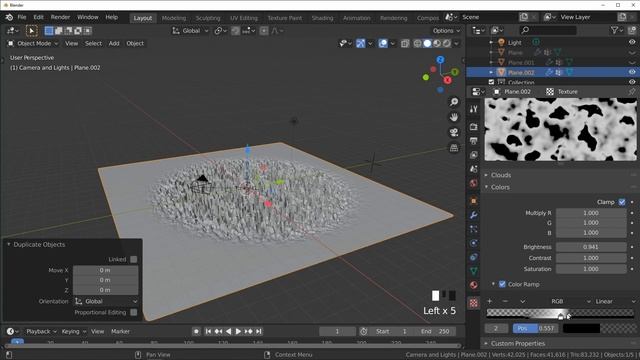This screenshot has height=360, width=640.
Task: Toggle the Clamp checkbox
Action: coord(622,202)
